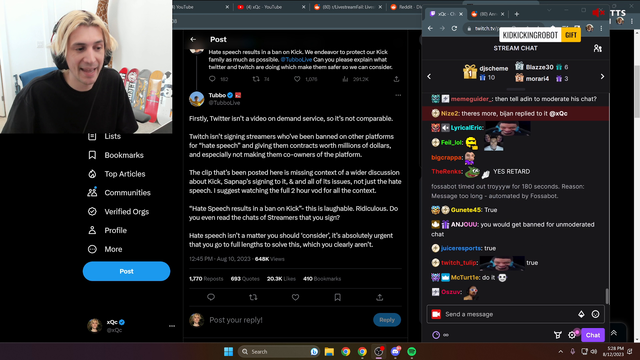
Task: Go back using the Post arrow
Action: click(193, 40)
